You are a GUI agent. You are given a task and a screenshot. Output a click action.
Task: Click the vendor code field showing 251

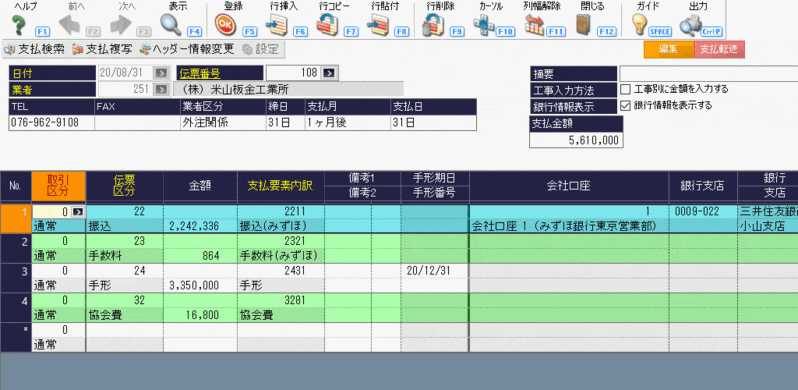126,90
